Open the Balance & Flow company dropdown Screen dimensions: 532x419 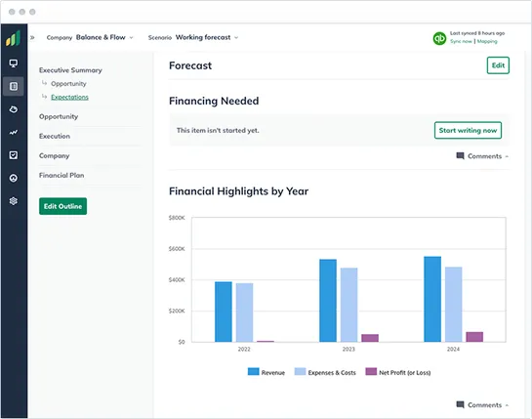pos(104,37)
